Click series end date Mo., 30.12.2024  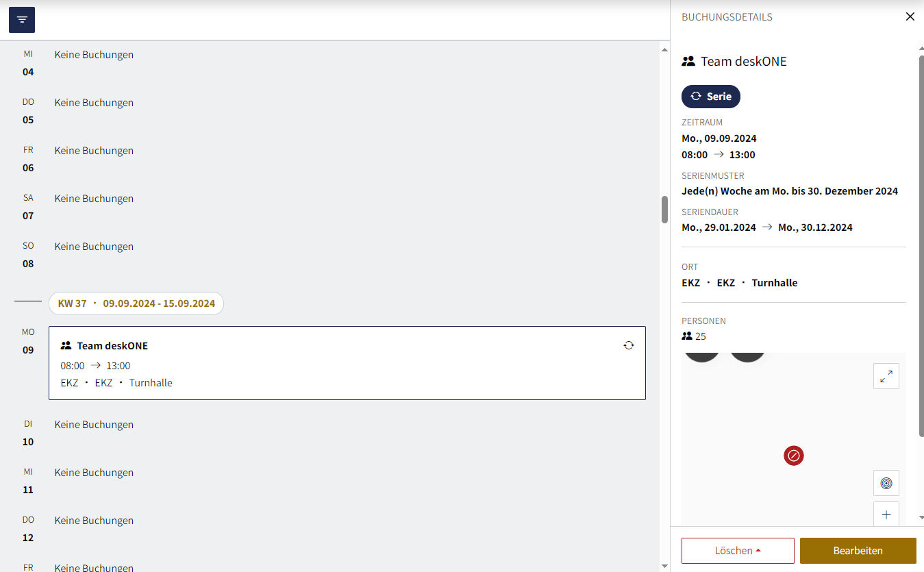(x=816, y=227)
